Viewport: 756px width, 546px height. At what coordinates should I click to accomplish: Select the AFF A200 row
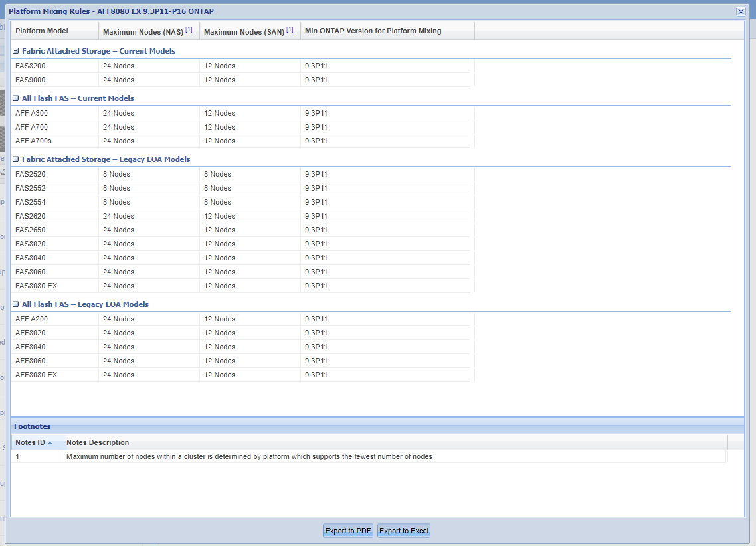[x=240, y=319]
